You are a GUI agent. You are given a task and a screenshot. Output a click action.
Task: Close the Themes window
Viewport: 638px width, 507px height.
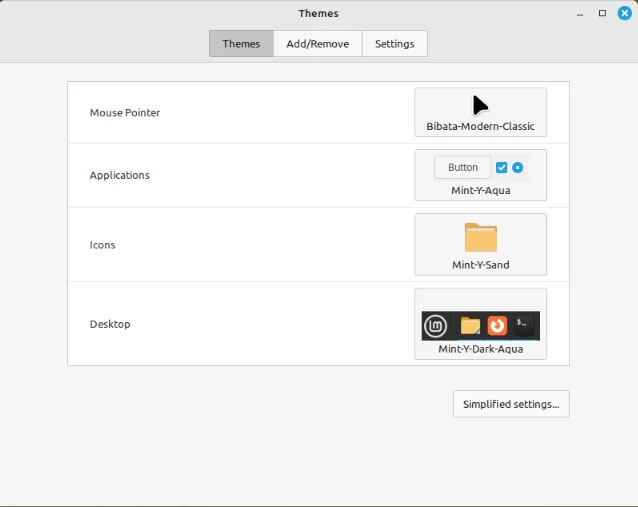pyautogui.click(x=625, y=13)
